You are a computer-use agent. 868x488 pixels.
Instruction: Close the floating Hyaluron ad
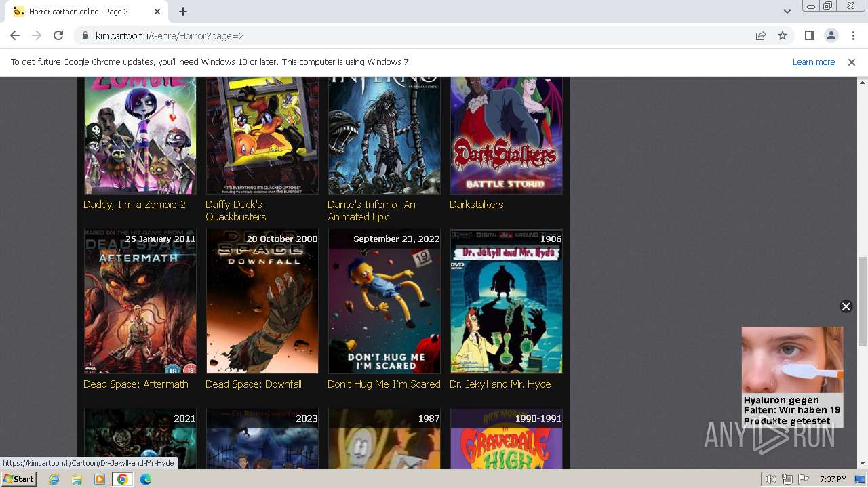pyautogui.click(x=846, y=306)
